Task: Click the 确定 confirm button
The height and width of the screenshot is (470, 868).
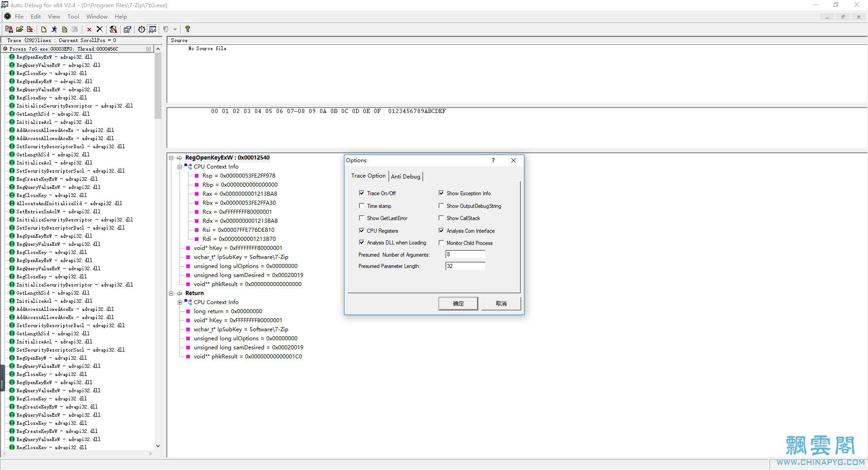Action: pyautogui.click(x=458, y=303)
